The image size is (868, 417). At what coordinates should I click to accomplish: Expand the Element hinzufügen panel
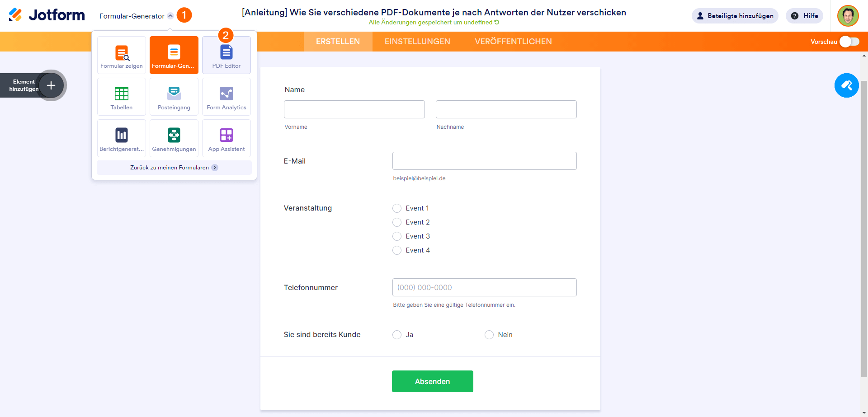(51, 85)
